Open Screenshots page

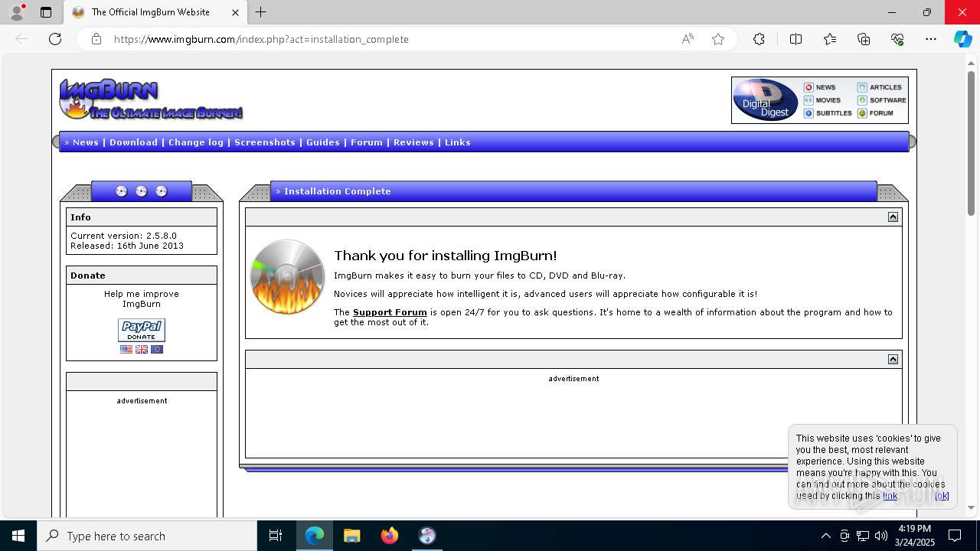pyautogui.click(x=265, y=142)
